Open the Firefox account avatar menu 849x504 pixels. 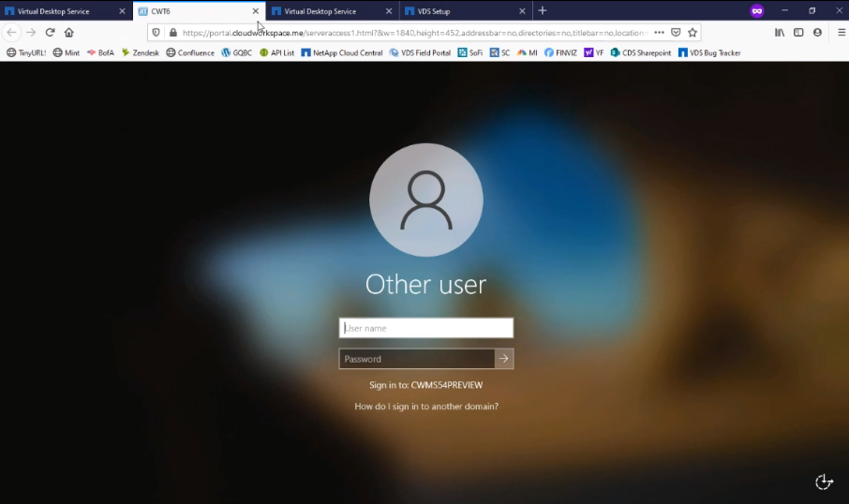point(817,32)
